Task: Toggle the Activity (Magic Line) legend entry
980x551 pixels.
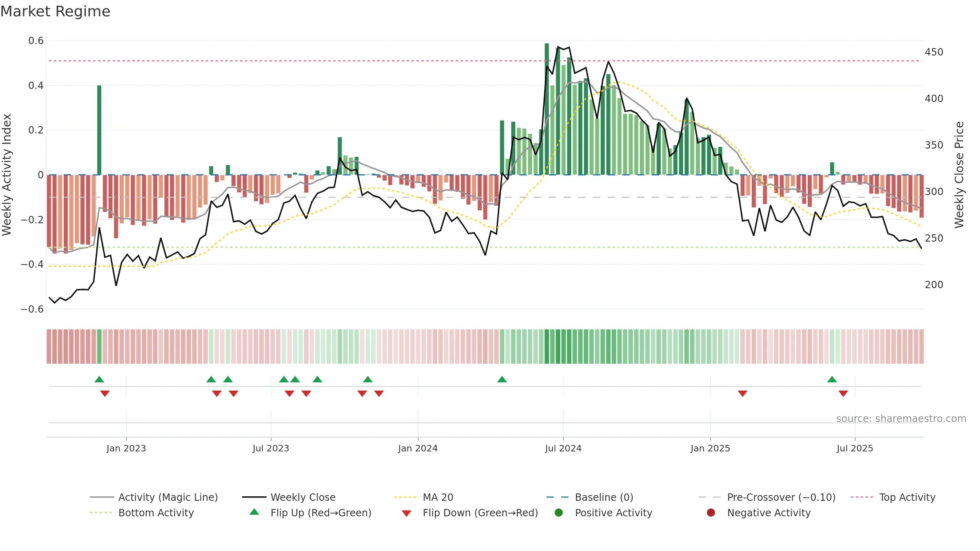Action: [154, 497]
